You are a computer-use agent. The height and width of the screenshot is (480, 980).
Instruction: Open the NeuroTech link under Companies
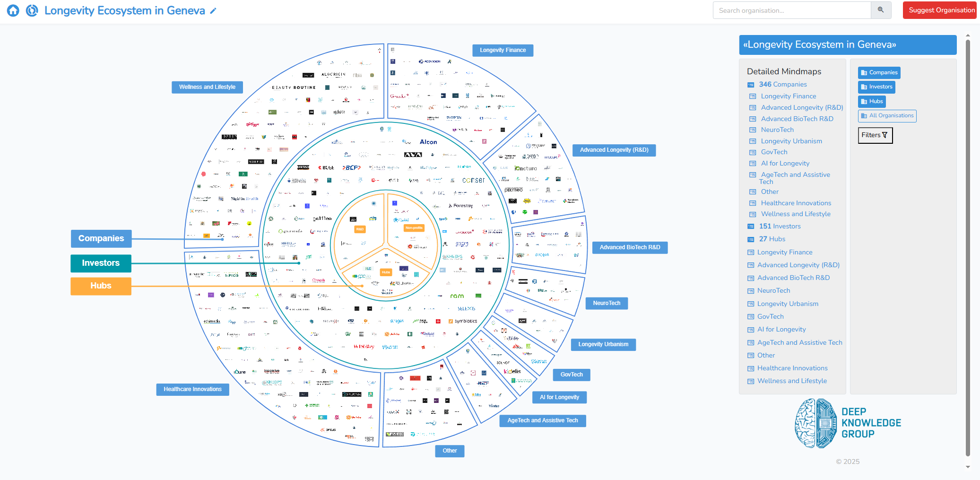coord(777,130)
